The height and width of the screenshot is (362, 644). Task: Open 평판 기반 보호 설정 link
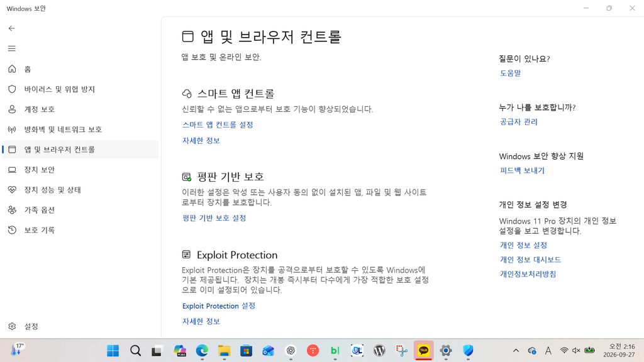[x=214, y=218]
